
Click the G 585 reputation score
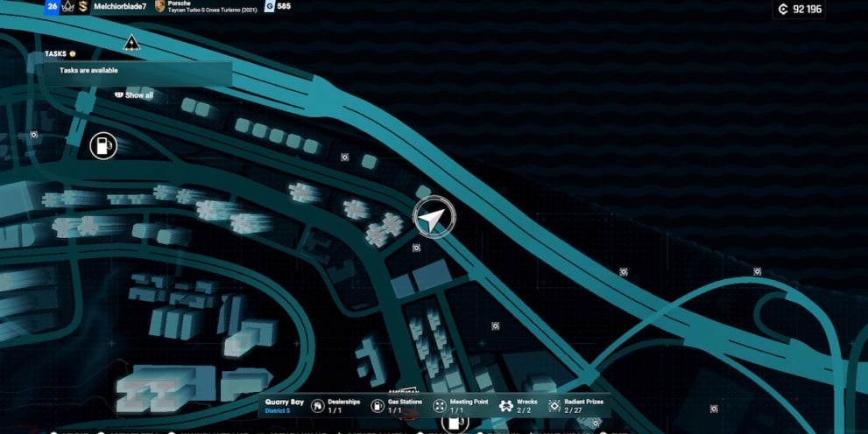point(278,7)
